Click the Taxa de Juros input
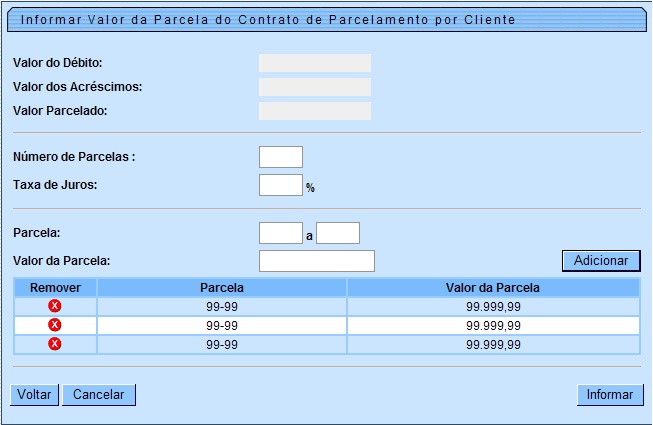The height and width of the screenshot is (425, 653). pyautogui.click(x=280, y=185)
